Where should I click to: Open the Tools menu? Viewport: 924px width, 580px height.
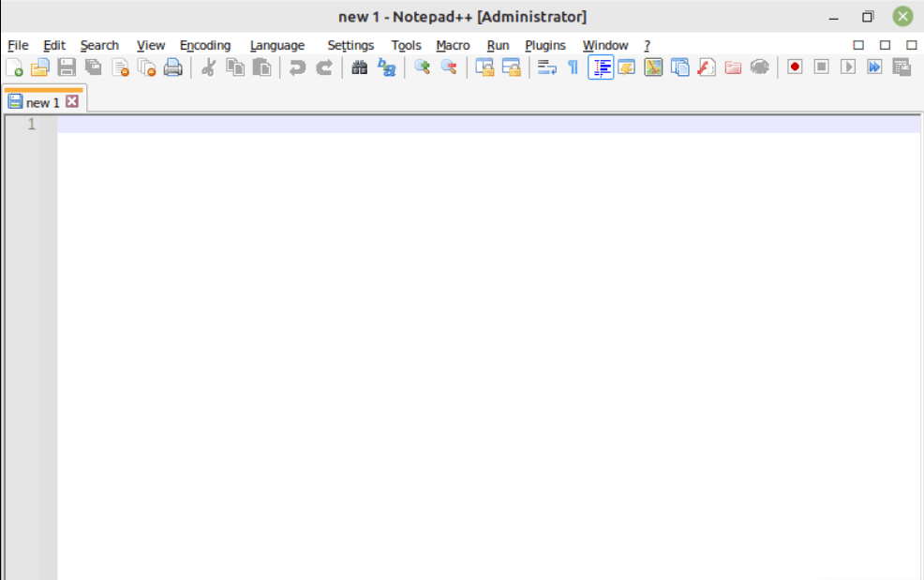406,45
